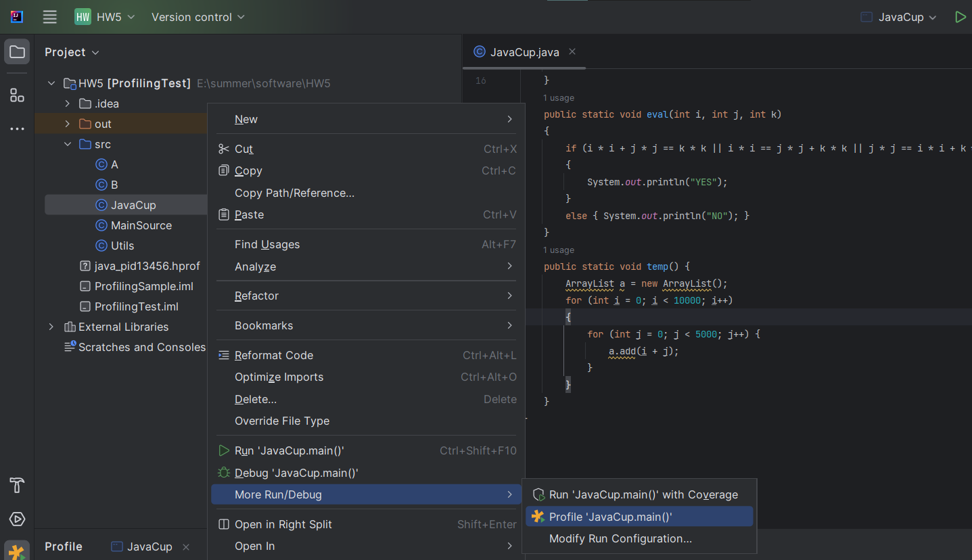Open the Structure tool window
The image size is (972, 560).
coord(16,95)
